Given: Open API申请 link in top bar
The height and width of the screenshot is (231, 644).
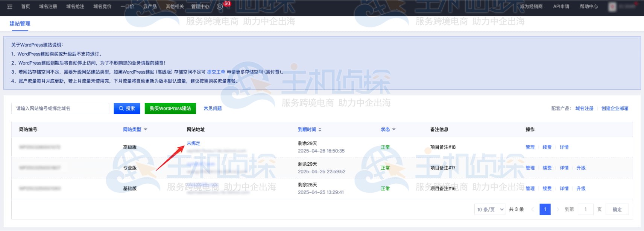Looking at the screenshot, I should point(561,7).
